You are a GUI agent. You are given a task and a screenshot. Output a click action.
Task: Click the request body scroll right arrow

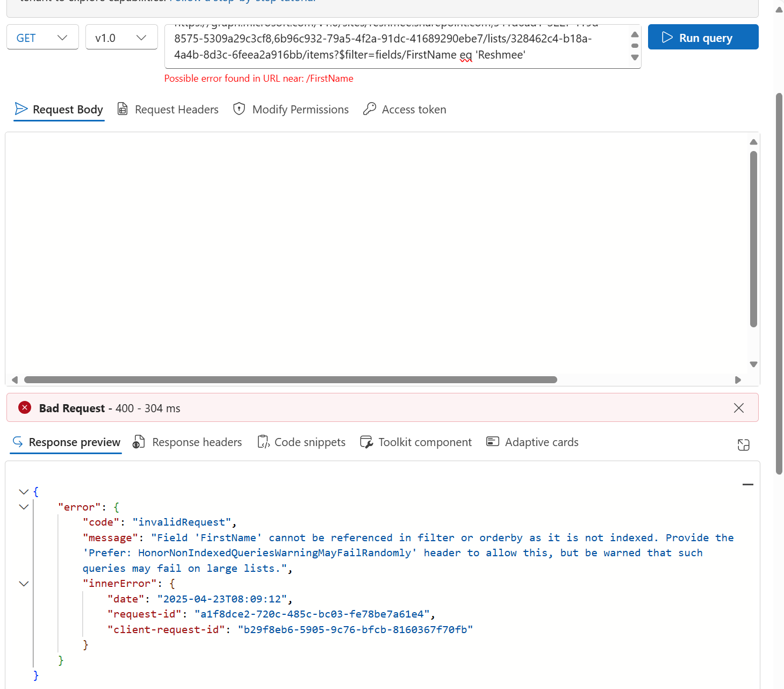tap(738, 379)
